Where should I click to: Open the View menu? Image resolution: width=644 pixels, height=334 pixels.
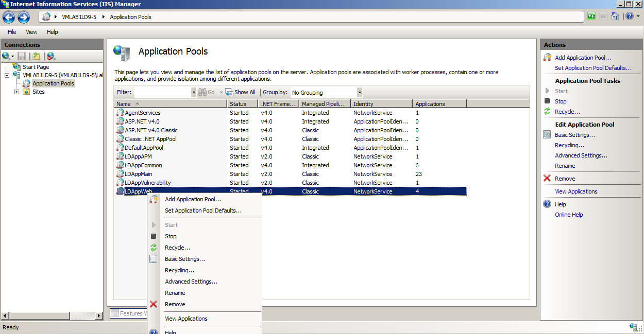point(31,32)
